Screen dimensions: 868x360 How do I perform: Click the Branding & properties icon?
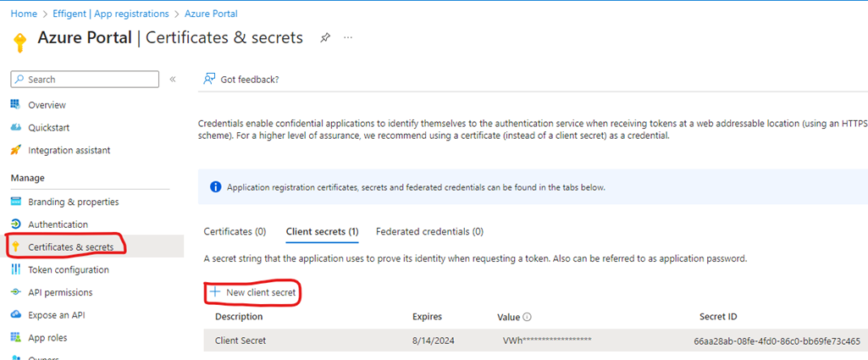pos(15,202)
